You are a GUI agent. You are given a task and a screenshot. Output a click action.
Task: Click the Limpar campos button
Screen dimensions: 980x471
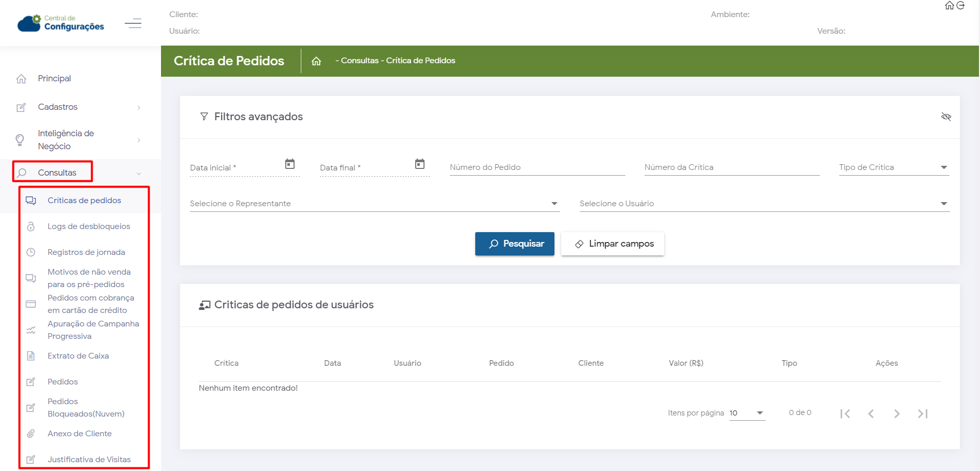point(612,244)
